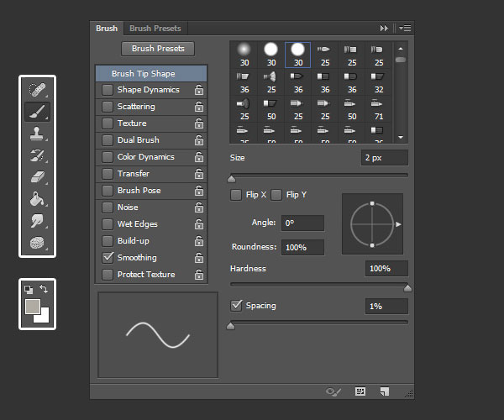Toggle the Flip X checkbox
504x420 pixels.
(236, 195)
